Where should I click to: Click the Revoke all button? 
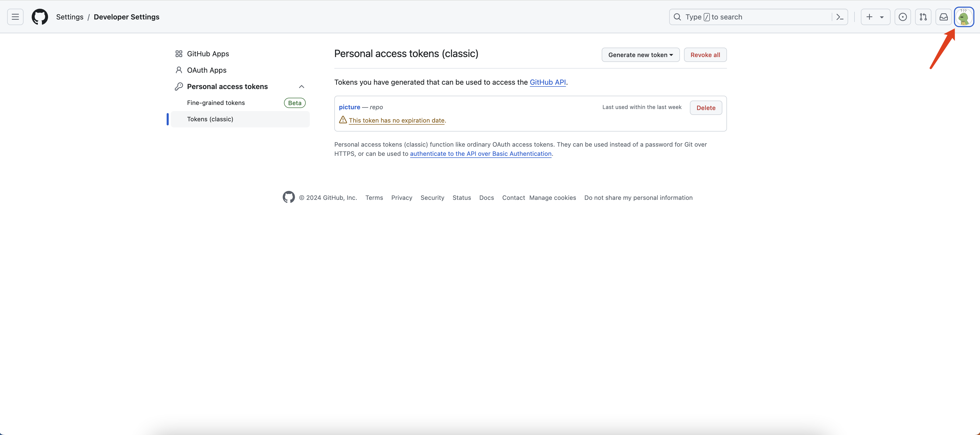(x=705, y=55)
